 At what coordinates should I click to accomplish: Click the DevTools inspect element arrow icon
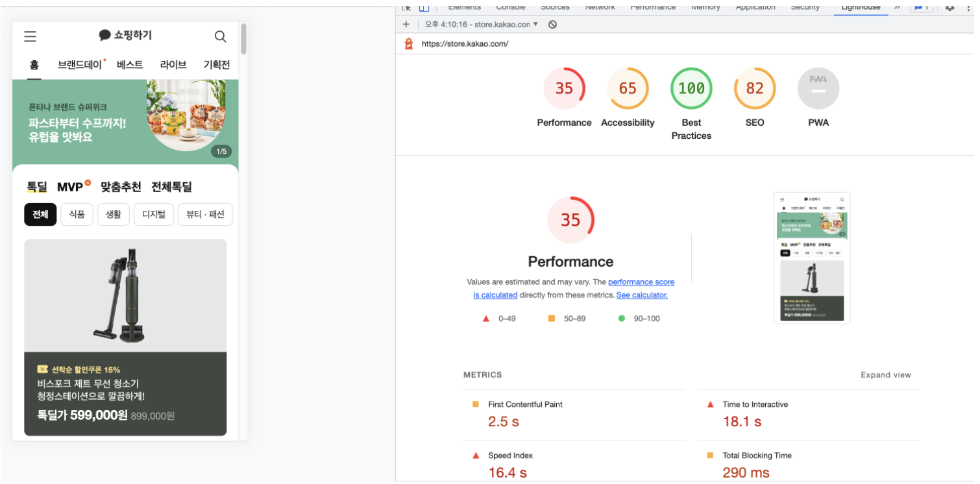click(406, 7)
